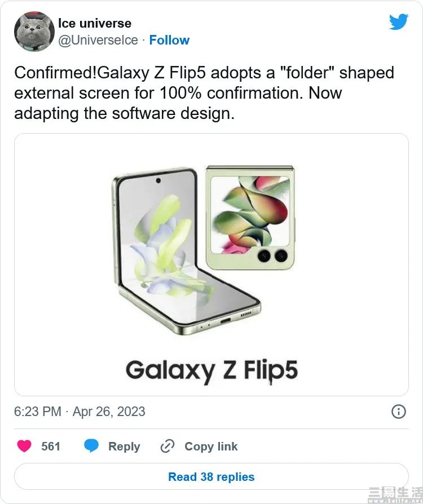Image resolution: width=423 pixels, height=504 pixels.
Task: Click the folded phone's cover screen render
Action: (251, 211)
